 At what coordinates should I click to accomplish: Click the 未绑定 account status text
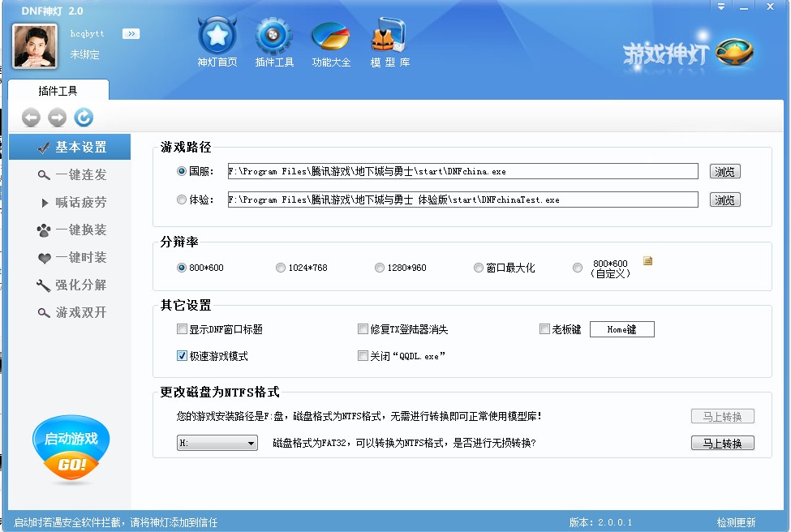click(84, 54)
